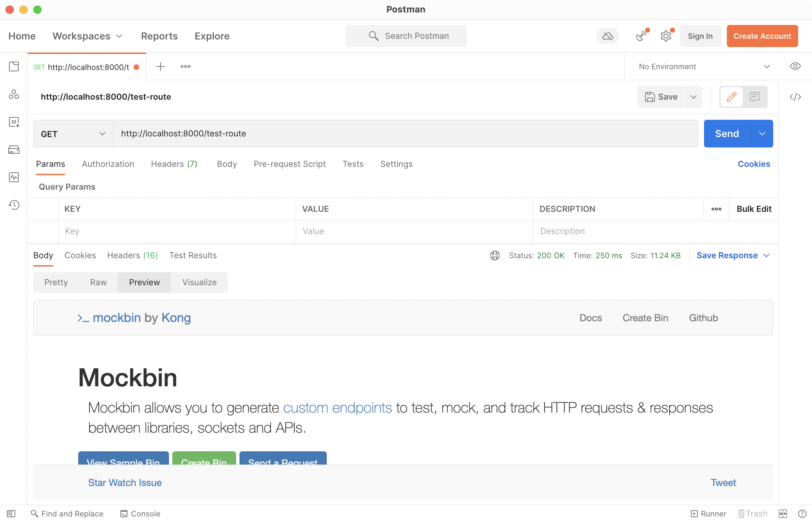Open the APIs sidebar icon
The height and width of the screenshot is (522, 812).
(14, 94)
